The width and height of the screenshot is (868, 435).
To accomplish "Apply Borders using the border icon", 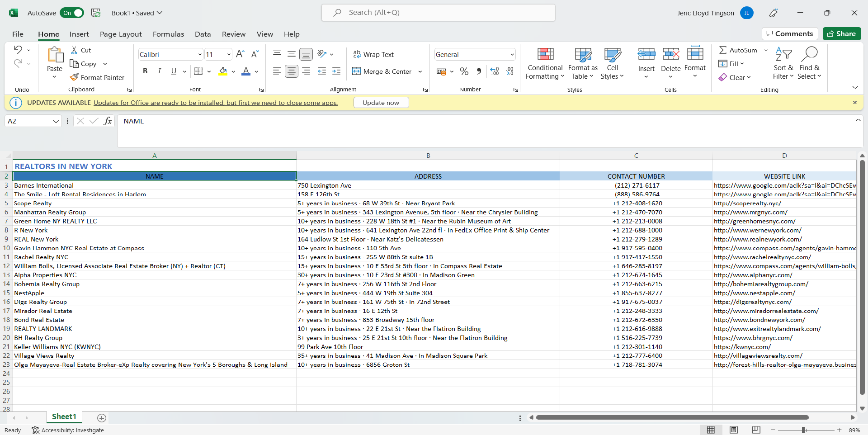I will pos(198,71).
